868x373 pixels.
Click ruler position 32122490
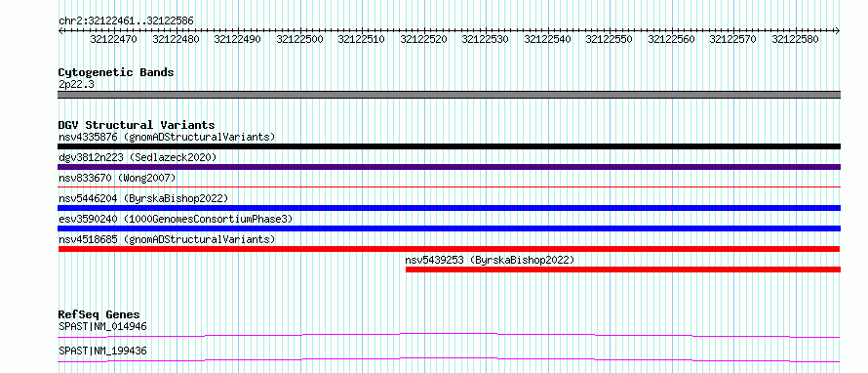point(237,39)
